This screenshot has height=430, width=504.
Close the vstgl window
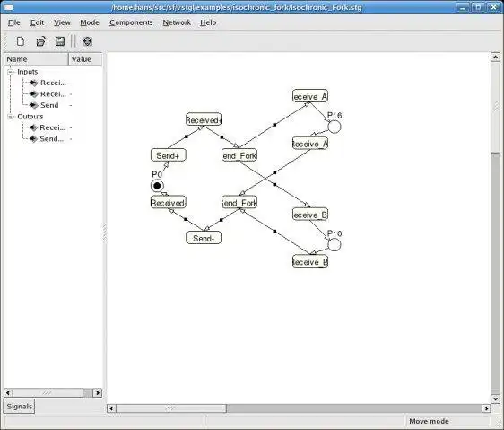click(493, 7)
